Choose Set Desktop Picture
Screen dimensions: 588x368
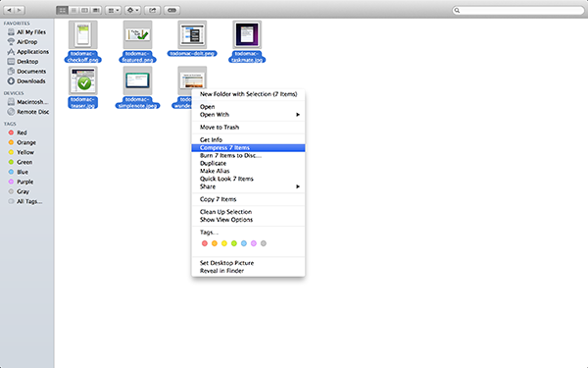[248, 263]
